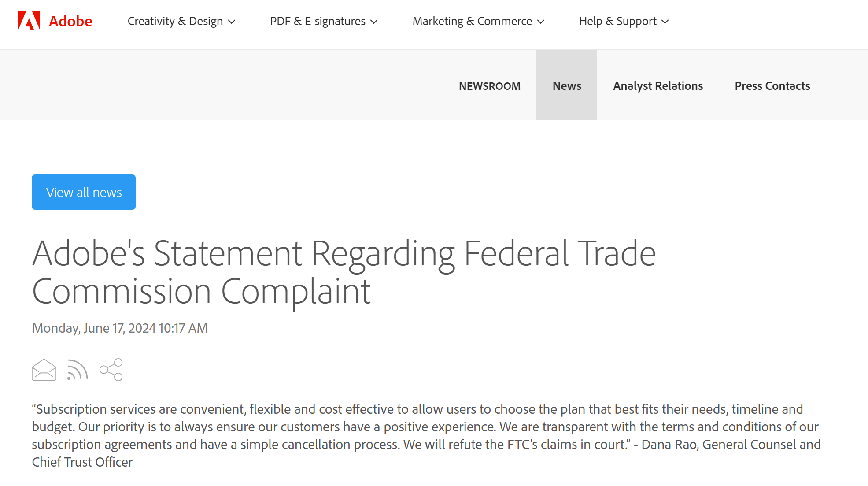Click the Adobe logo icon
The height and width of the screenshot is (486, 868).
pos(29,21)
